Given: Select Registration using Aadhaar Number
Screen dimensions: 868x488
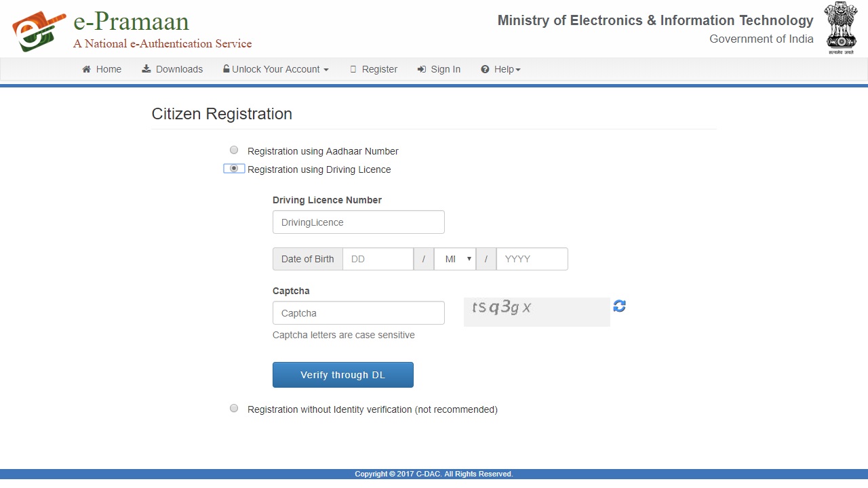Looking at the screenshot, I should pos(234,150).
